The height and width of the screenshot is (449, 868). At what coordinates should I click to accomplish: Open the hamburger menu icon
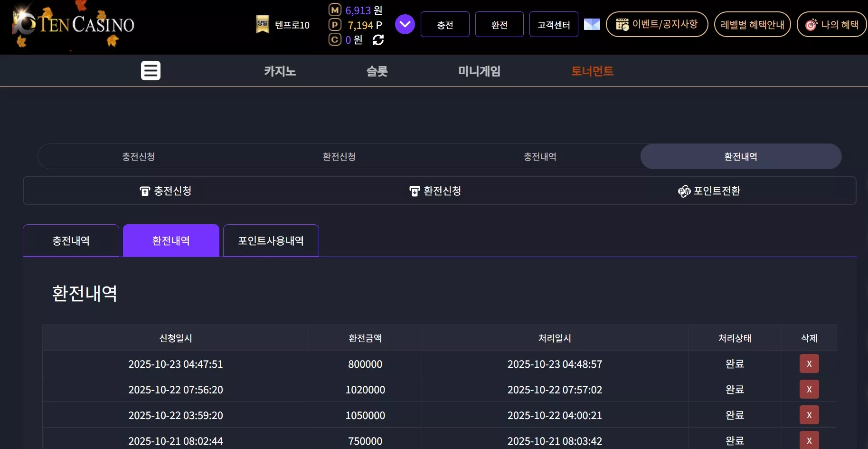151,71
